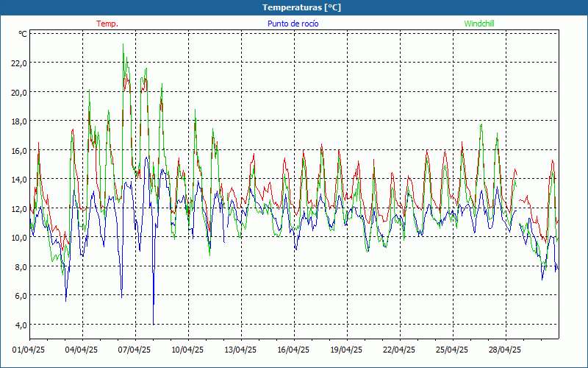
Task: Click the 14,0 y-axis value
Action: coord(19,180)
